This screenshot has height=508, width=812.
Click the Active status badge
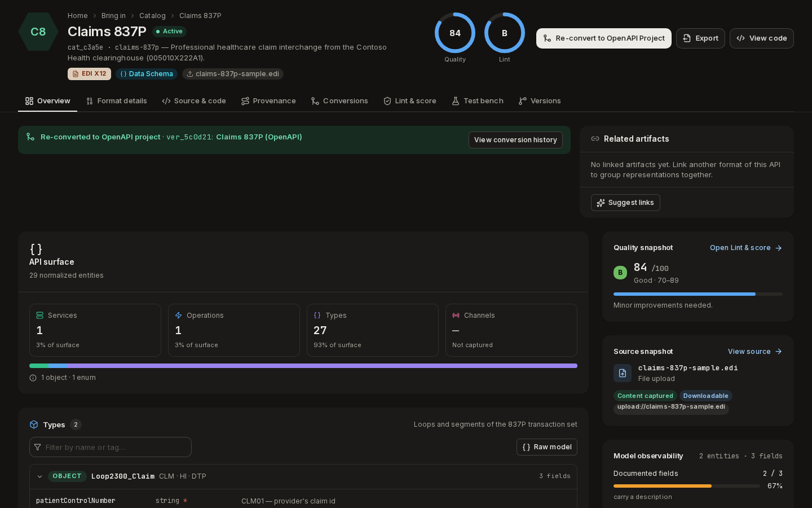tap(169, 32)
